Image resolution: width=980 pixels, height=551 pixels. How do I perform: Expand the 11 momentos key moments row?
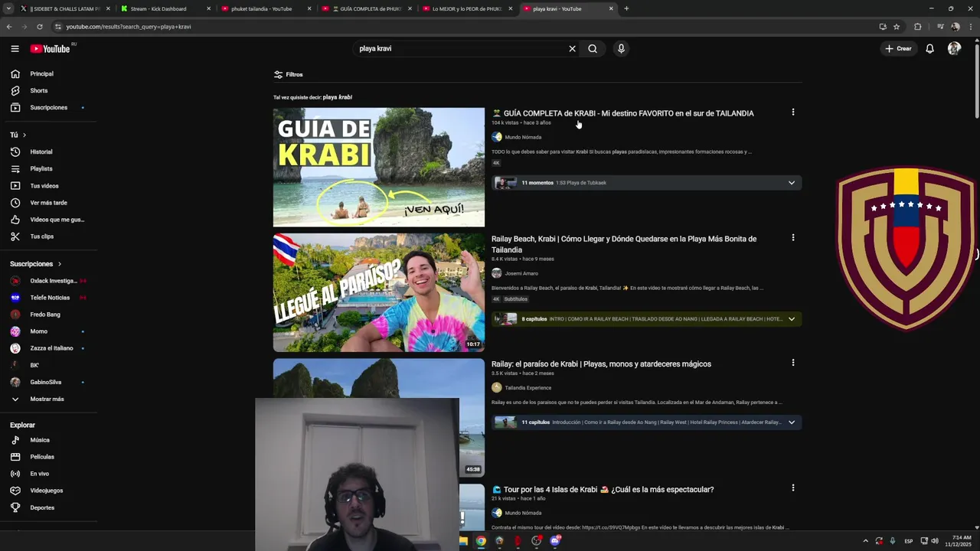(x=647, y=183)
